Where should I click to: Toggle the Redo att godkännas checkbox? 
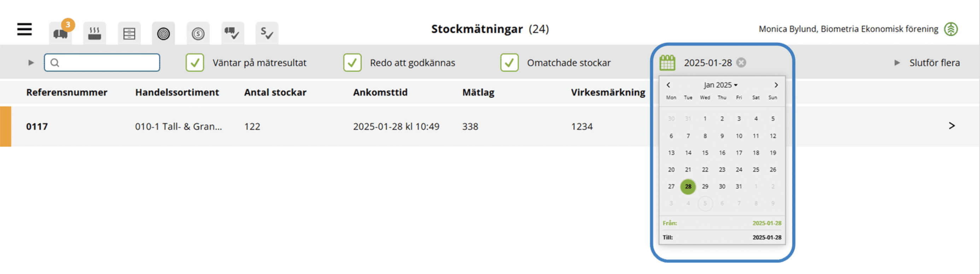click(x=352, y=62)
